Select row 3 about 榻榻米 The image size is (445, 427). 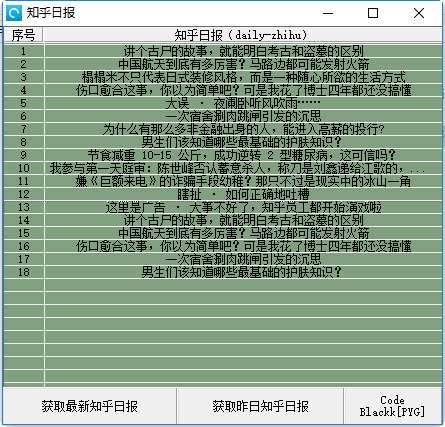tap(223, 77)
